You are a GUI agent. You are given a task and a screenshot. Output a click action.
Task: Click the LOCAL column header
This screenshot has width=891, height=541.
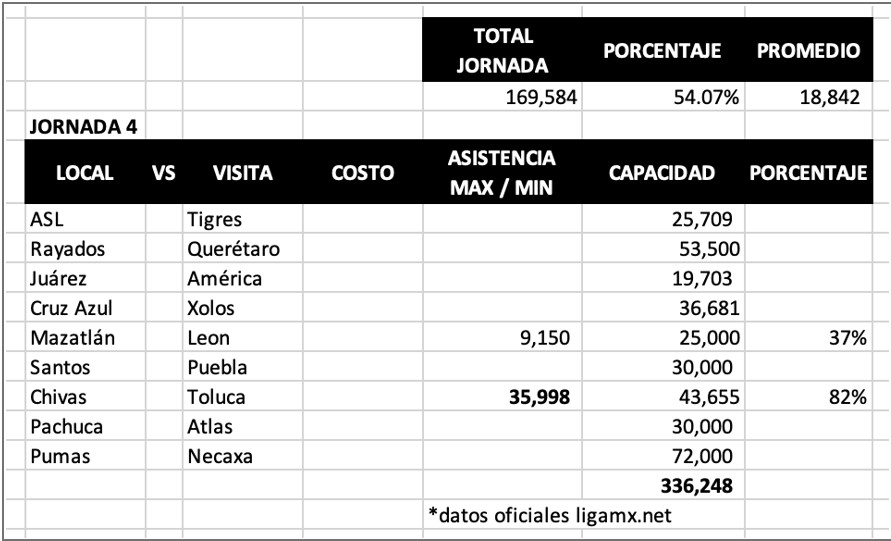[85, 172]
